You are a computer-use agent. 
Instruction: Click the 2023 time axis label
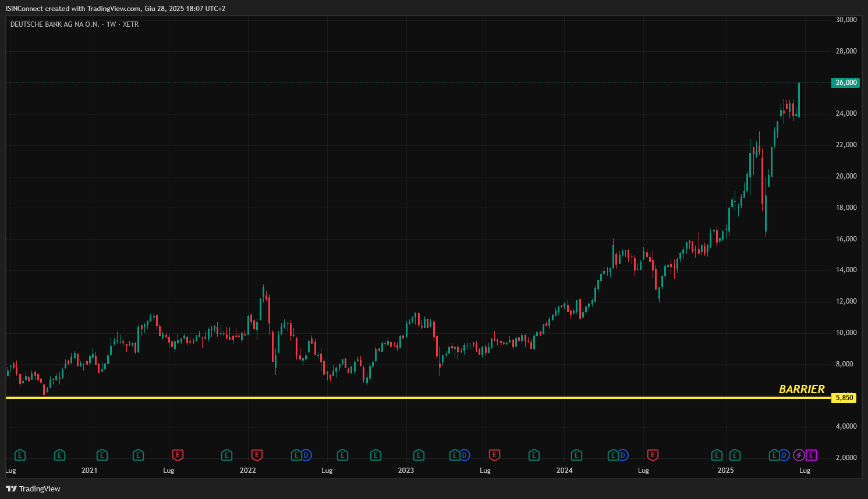pos(406,471)
